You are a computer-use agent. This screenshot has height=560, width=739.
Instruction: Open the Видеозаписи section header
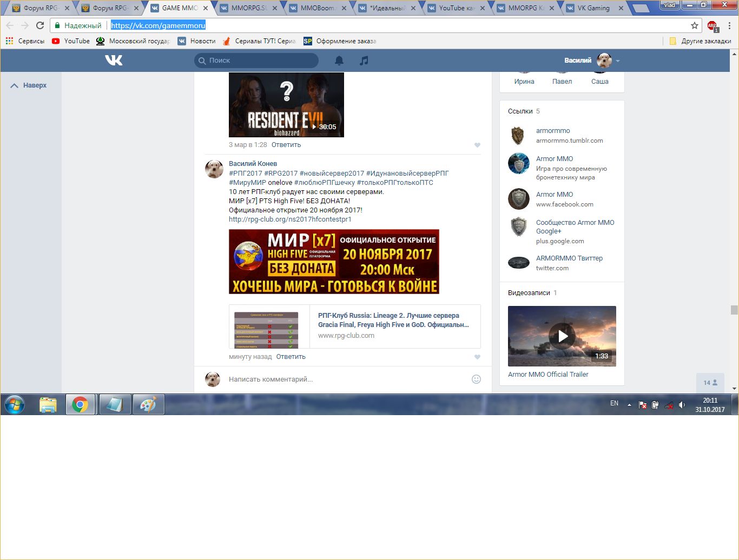pyautogui.click(x=529, y=293)
